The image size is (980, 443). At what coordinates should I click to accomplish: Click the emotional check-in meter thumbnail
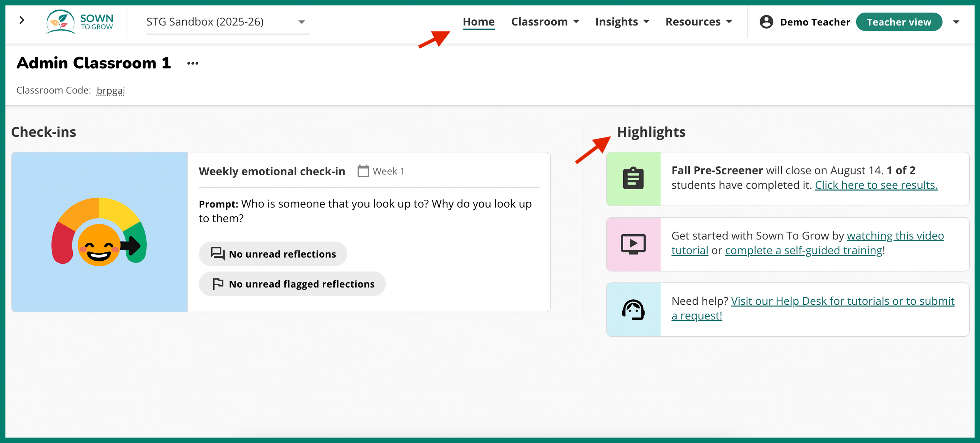[99, 232]
